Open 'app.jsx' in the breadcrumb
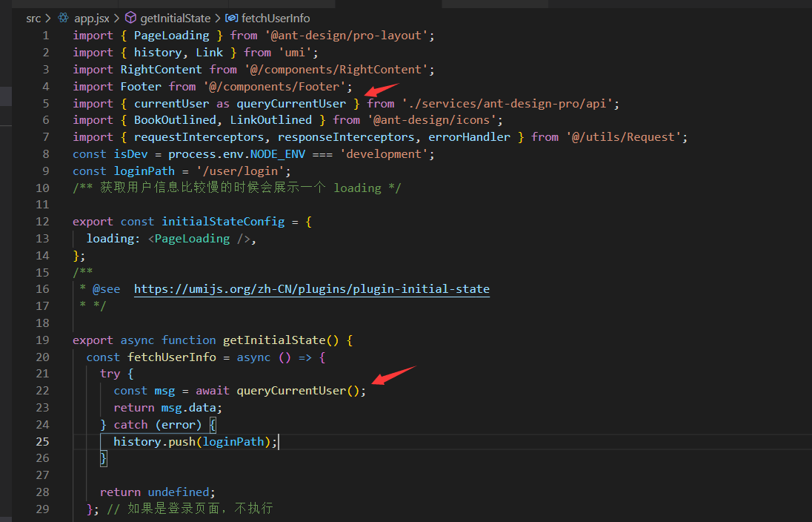 tap(92, 18)
